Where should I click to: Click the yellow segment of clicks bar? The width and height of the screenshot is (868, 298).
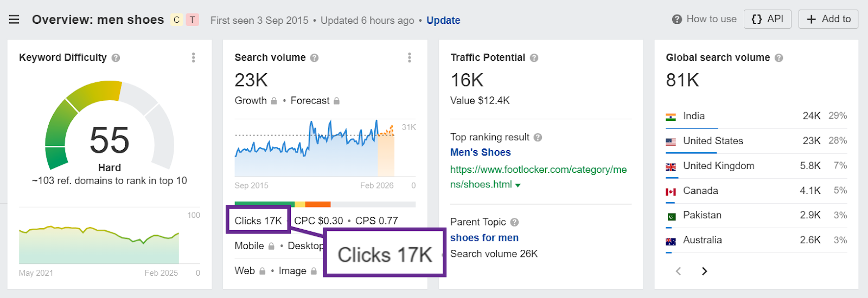pyautogui.click(x=300, y=204)
